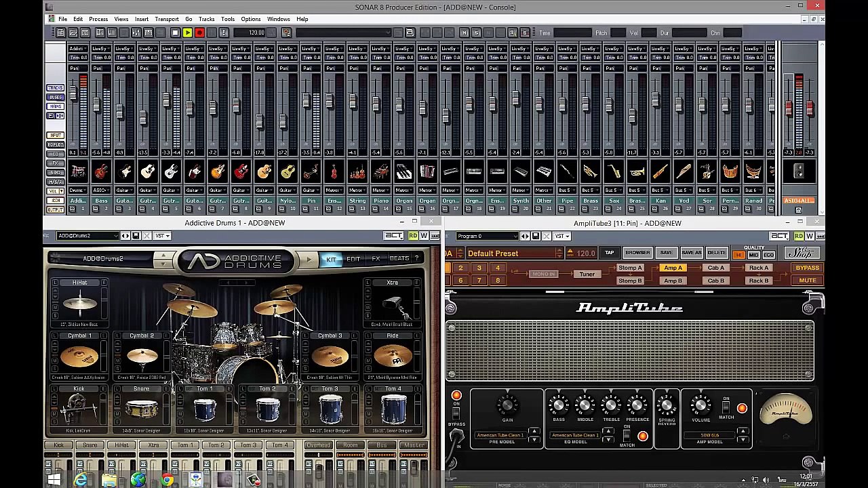This screenshot has height=488, width=868.
Task: Click the BROWSER button in AmpliTube
Action: coord(637,253)
